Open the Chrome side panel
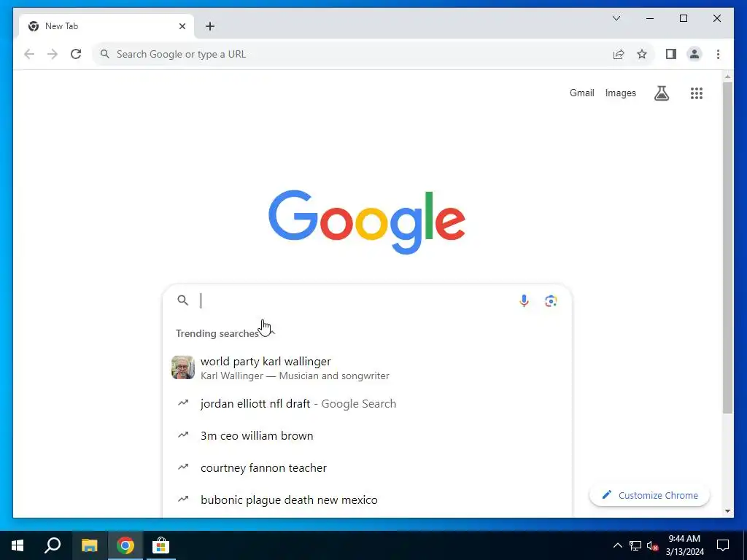This screenshot has height=560, width=747. (671, 54)
